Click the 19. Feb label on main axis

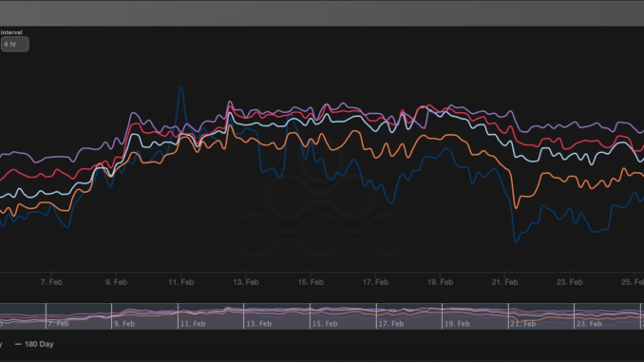coord(441,282)
